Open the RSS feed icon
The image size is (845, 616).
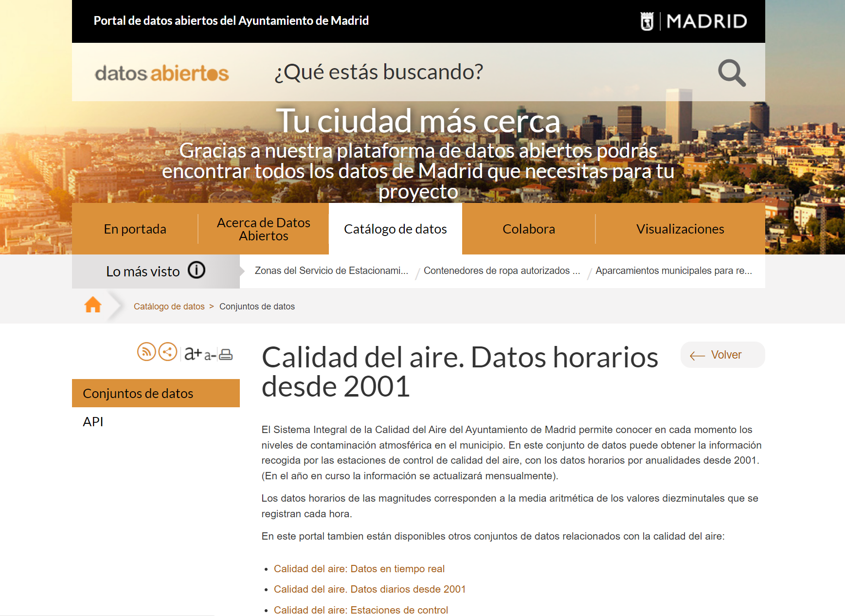point(146,352)
